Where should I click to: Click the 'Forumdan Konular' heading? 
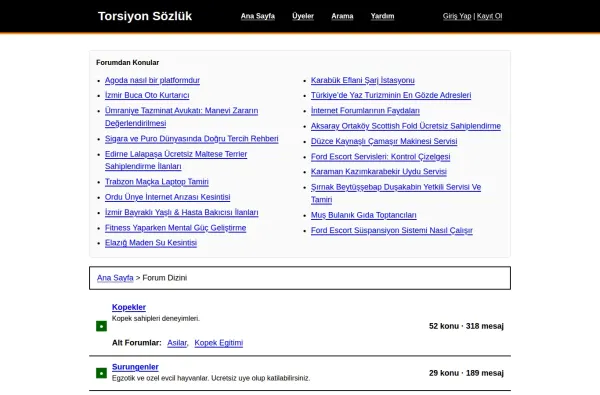pyautogui.click(x=127, y=62)
